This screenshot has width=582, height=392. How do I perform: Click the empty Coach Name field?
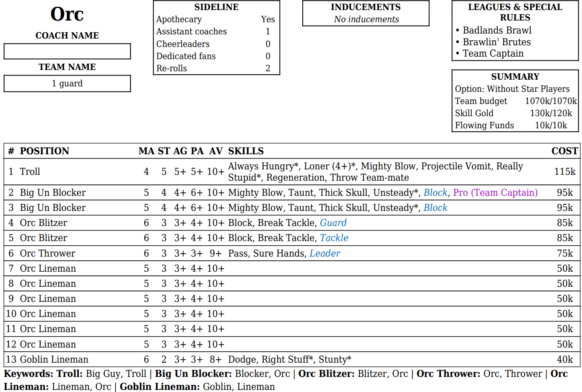click(67, 51)
